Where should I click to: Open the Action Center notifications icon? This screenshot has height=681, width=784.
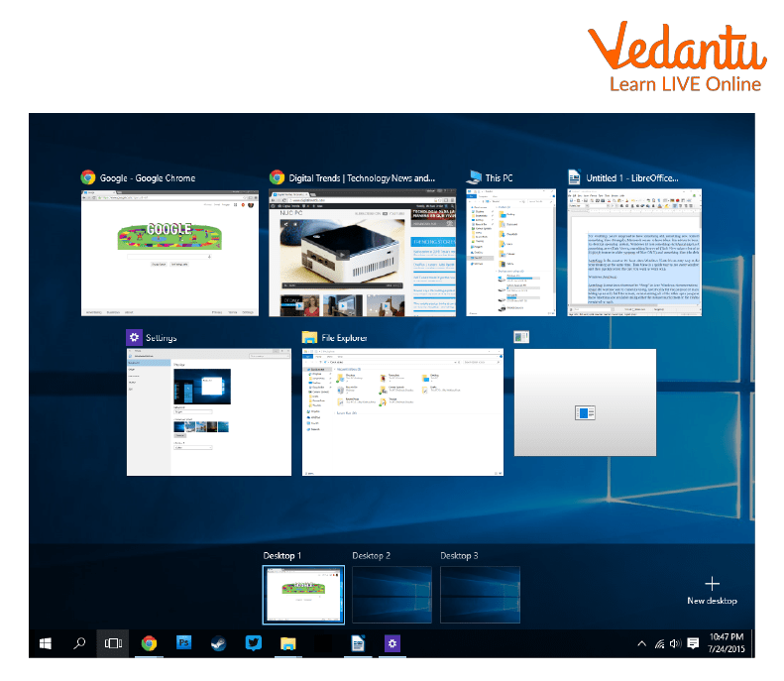(693, 643)
